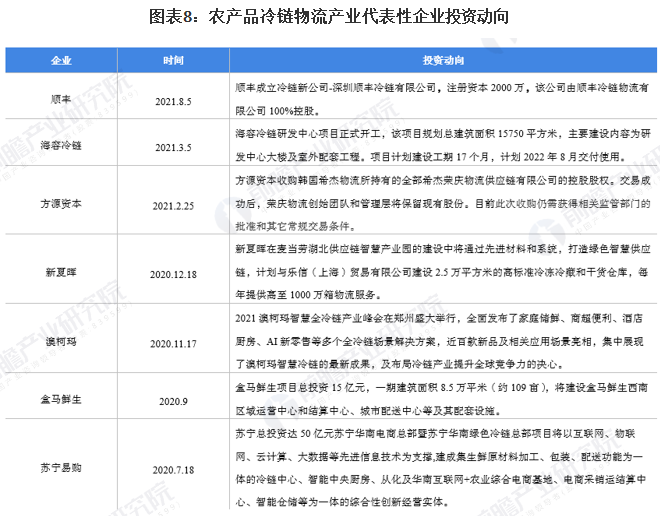Click text 了澳柯玛智慧冷链的最新成果
This screenshot has height=516, width=660.
coord(303,364)
